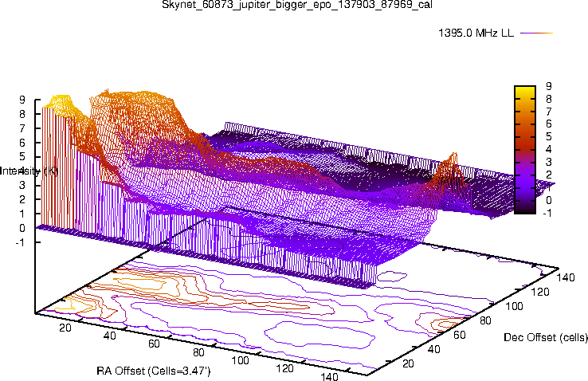Image resolution: width=588 pixels, height=381 pixels.
Task: Click the legend line sample beside 1395.0 MHz
Action: click(x=537, y=33)
